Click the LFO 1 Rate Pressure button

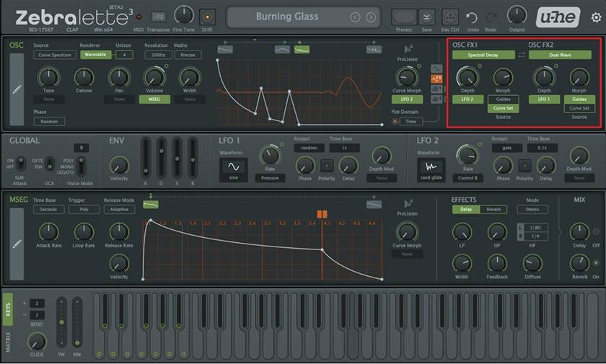coord(270,178)
